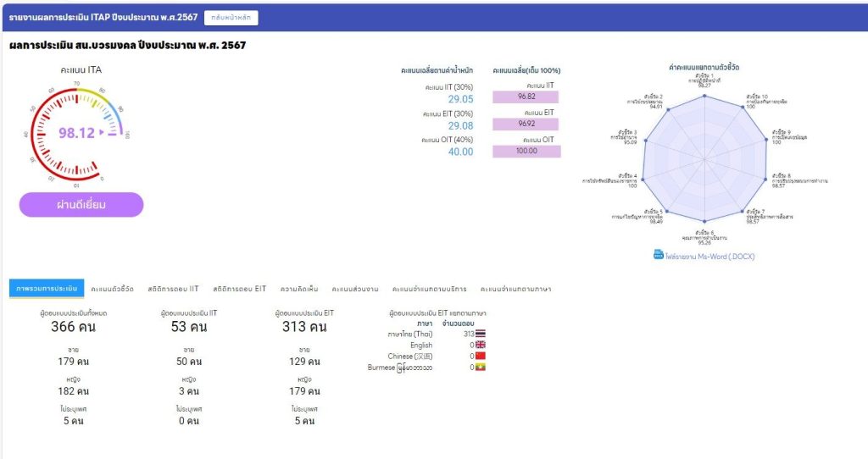Click the UK flag next to English
This screenshot has height=459, width=868.
pos(481,346)
